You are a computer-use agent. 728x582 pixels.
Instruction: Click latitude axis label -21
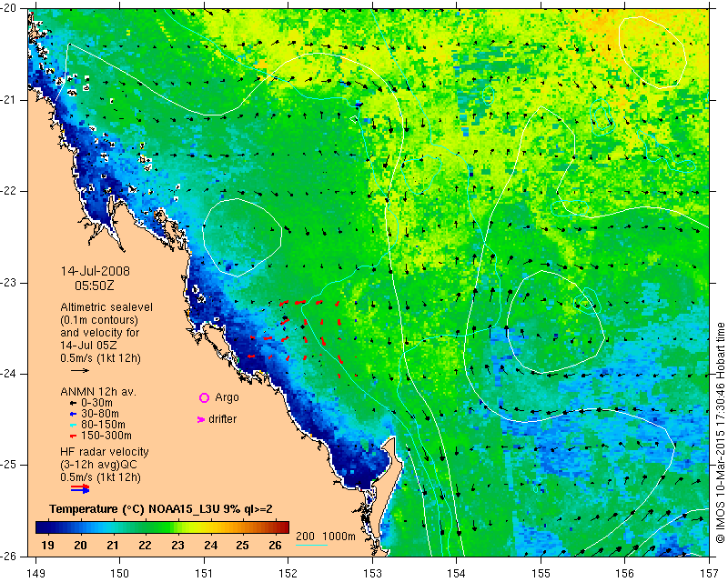8,100
